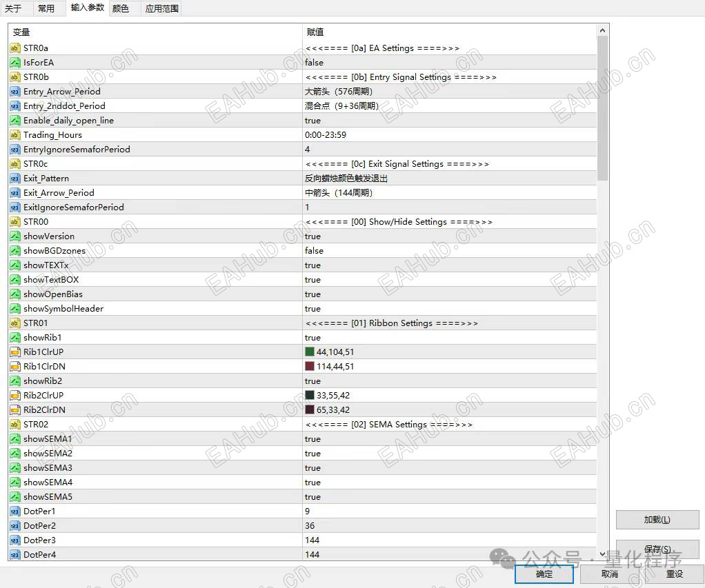Image resolution: width=705 pixels, height=588 pixels.
Task: Click the string icon beside STR00
Action: pos(15,222)
